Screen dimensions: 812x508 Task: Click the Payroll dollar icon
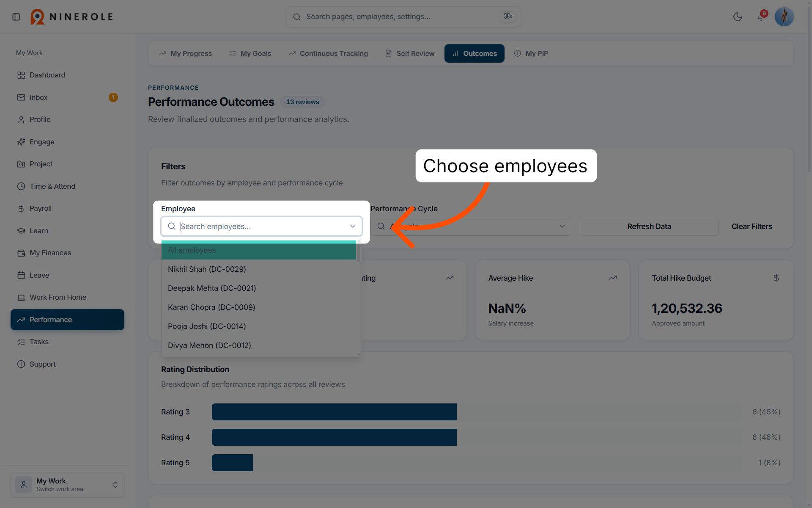tap(21, 208)
